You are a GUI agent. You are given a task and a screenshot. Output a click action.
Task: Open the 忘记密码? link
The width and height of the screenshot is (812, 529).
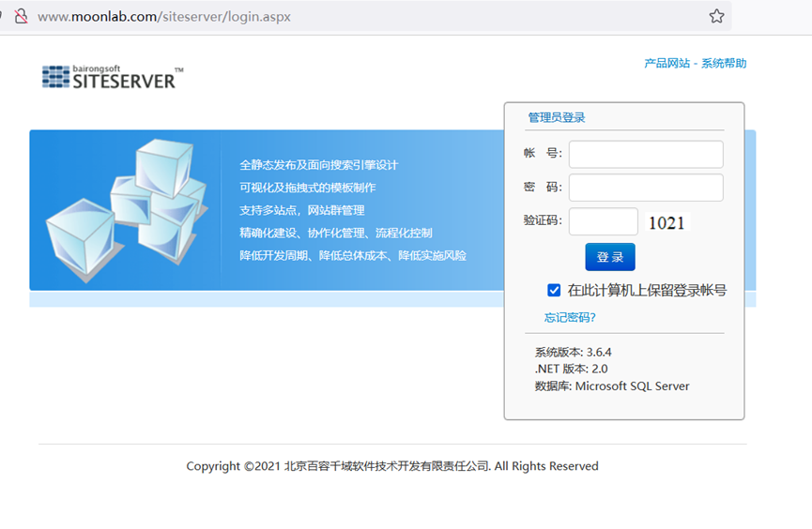click(570, 317)
